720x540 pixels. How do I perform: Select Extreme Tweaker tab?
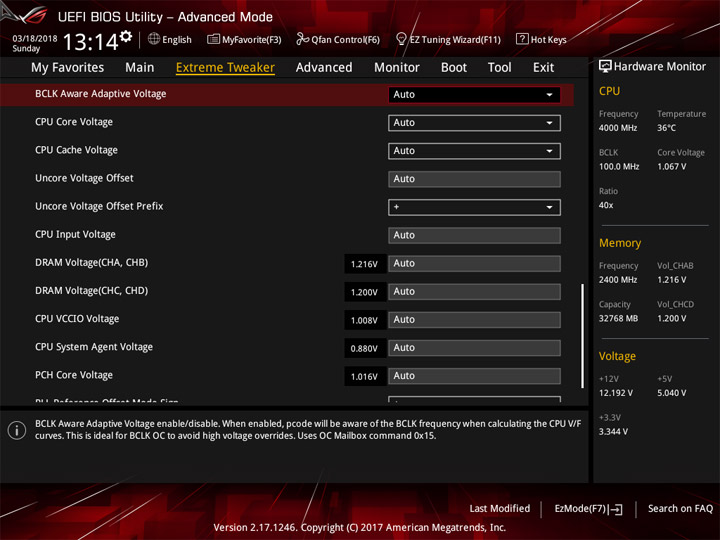225,68
